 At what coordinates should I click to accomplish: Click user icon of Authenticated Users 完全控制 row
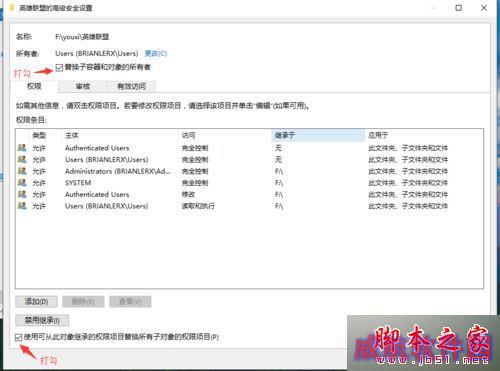click(x=22, y=148)
